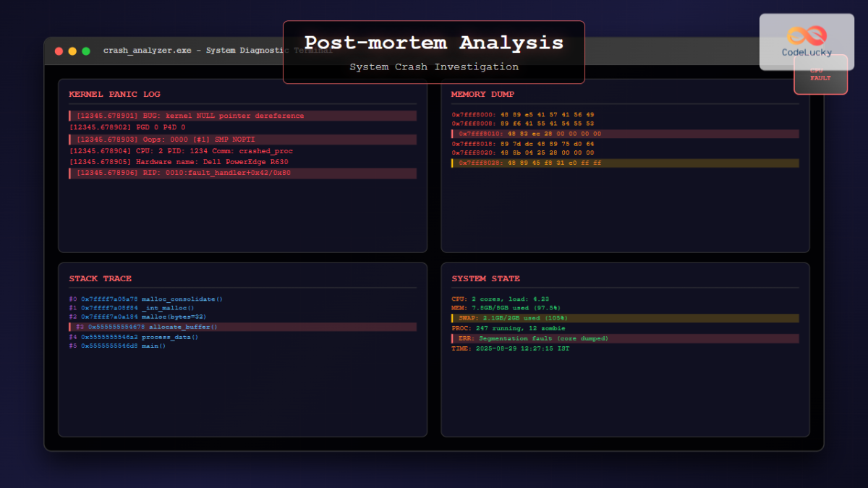Click the yellow marker beside address 0x7fff8028
The image size is (868, 488).
[x=453, y=163]
